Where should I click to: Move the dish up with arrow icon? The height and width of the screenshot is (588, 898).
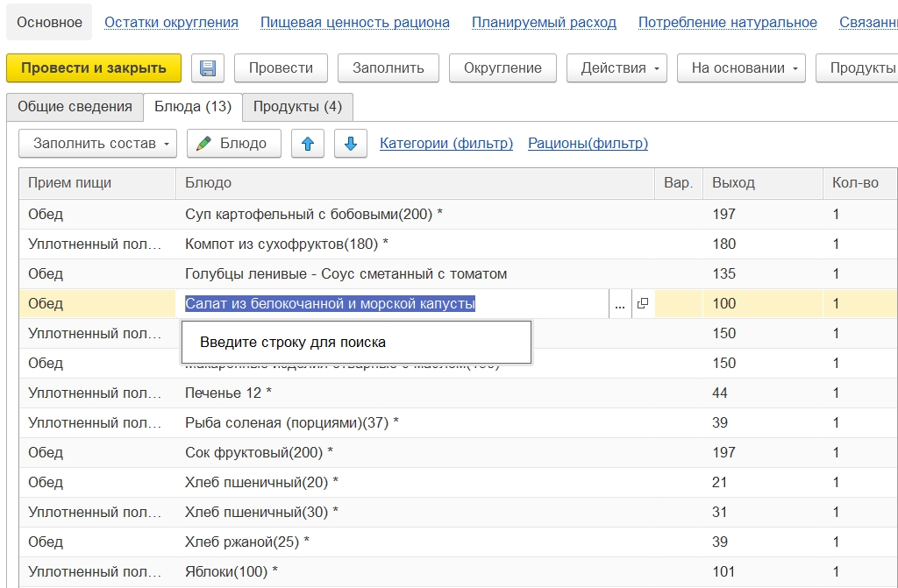[x=307, y=144]
